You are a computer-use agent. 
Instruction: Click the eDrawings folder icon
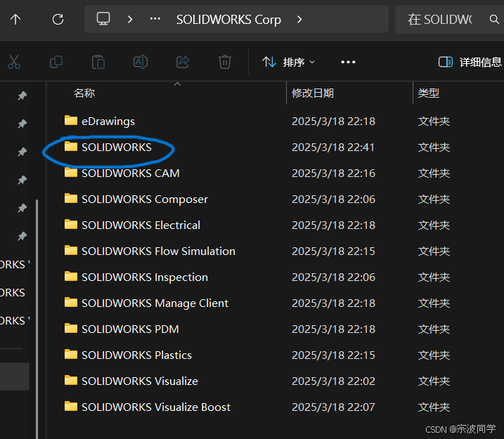tap(71, 120)
